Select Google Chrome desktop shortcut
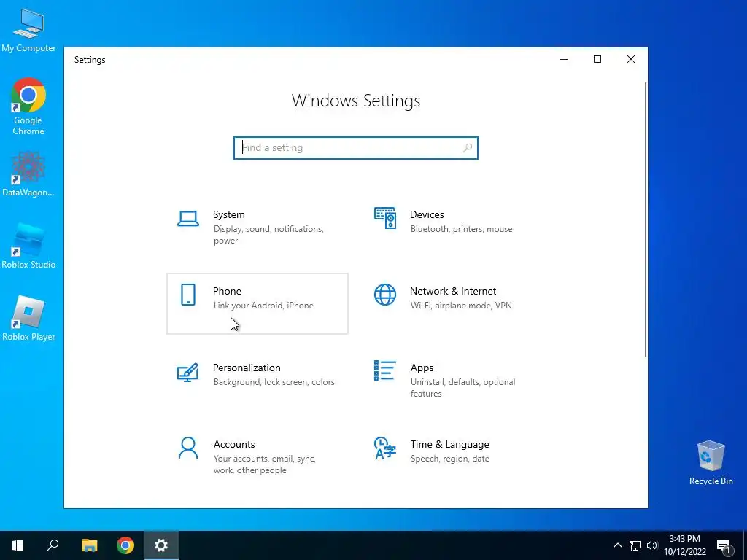Viewport: 747px width, 560px height. tap(28, 106)
